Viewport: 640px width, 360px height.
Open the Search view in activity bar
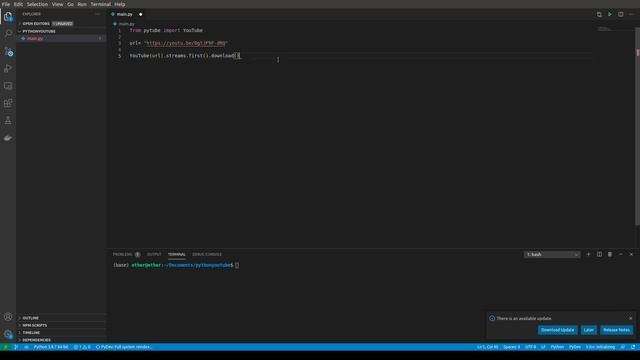(8, 33)
